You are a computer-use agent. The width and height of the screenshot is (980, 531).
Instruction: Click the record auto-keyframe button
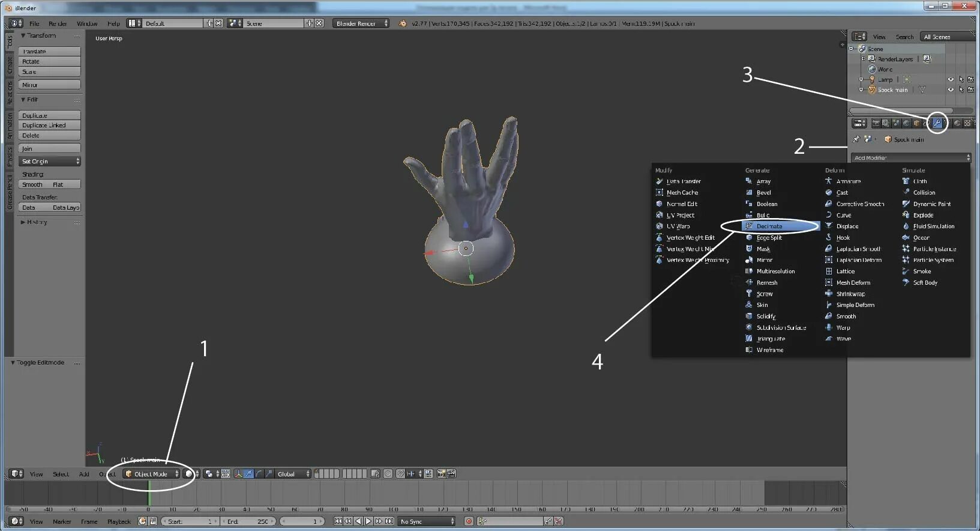tap(469, 521)
